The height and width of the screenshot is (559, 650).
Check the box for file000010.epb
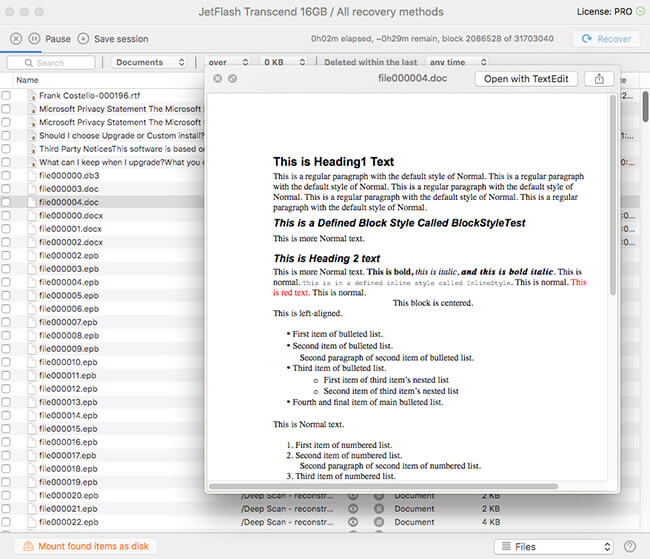click(6, 362)
